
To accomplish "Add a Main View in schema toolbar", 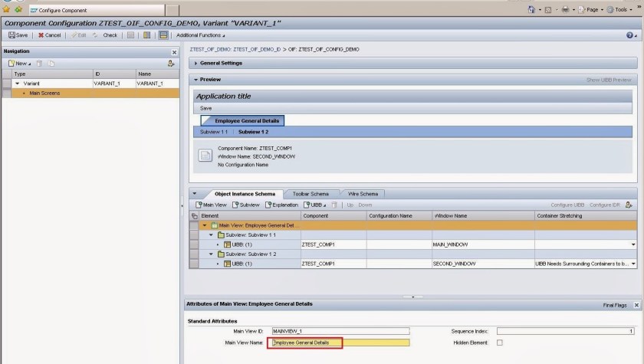I will (x=211, y=205).
